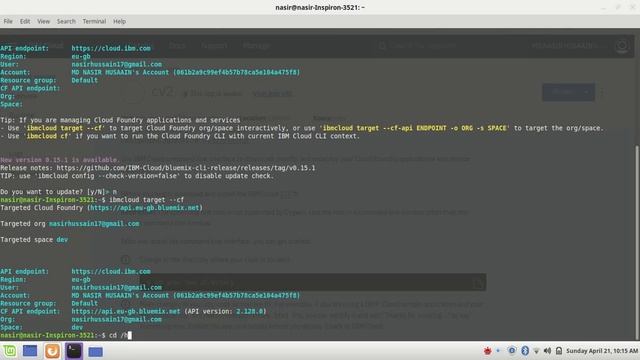Expand the blue button dropdown arrow in background page
Image resolution: width=640 pixels, height=360 pixels.
point(587,92)
